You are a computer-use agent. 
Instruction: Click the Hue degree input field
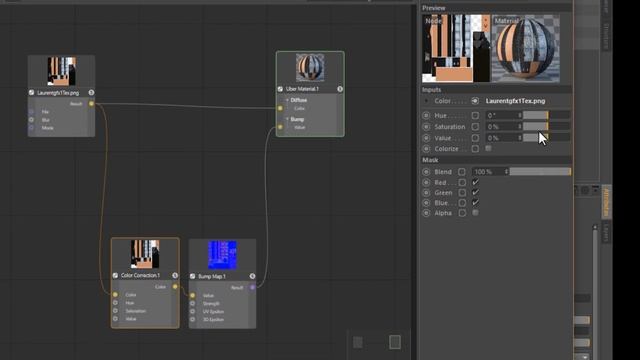click(x=501, y=116)
